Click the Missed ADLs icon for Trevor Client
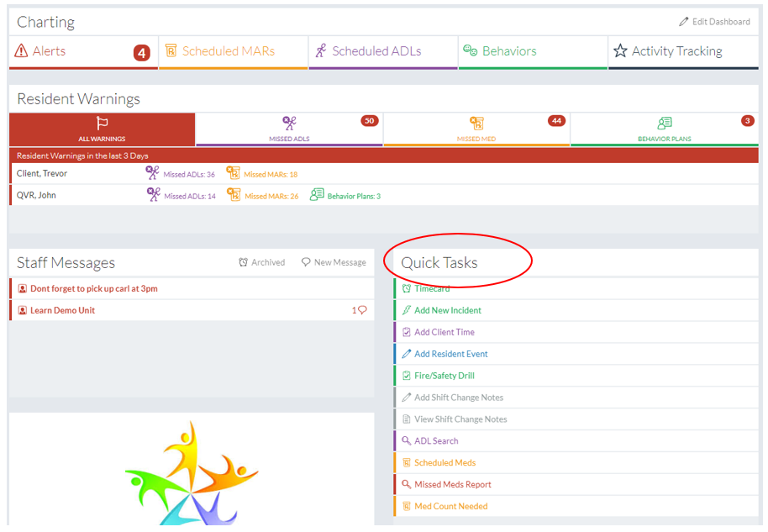Screen dimensions: 768x532 tap(152, 173)
